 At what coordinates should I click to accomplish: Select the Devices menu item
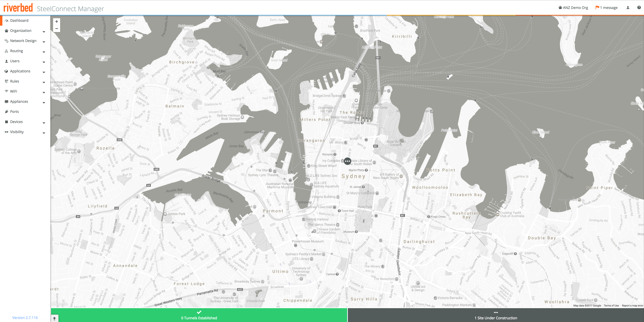[x=16, y=122]
